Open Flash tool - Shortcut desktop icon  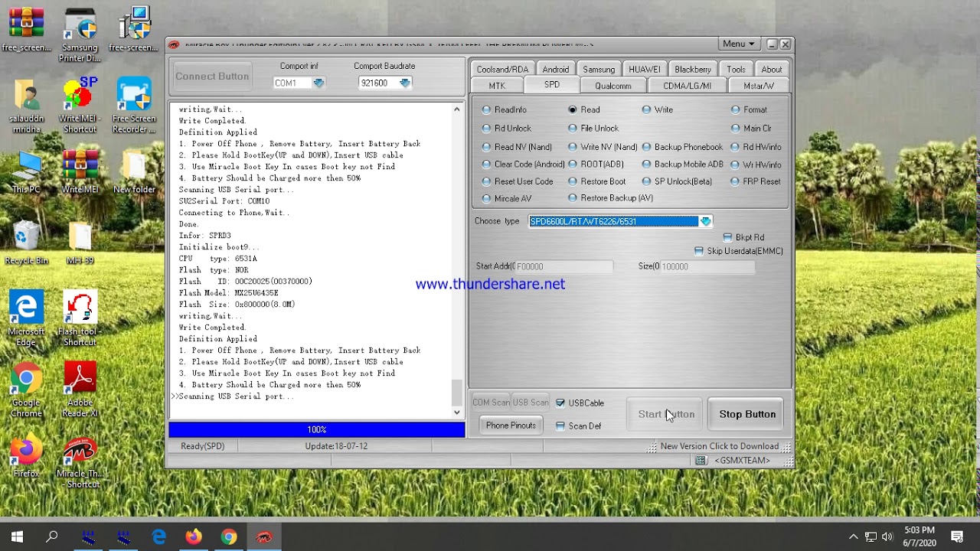pyautogui.click(x=80, y=318)
